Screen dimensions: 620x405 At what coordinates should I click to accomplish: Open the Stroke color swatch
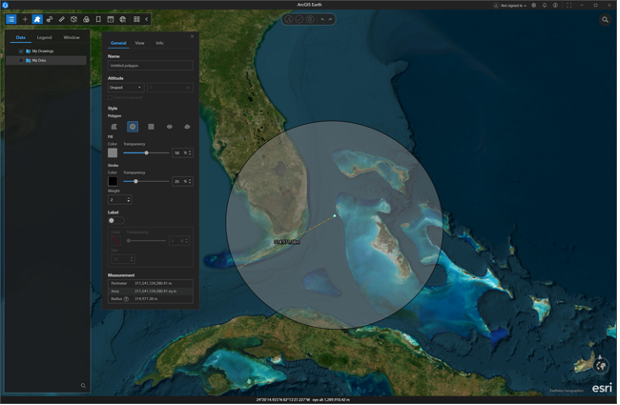(x=113, y=182)
